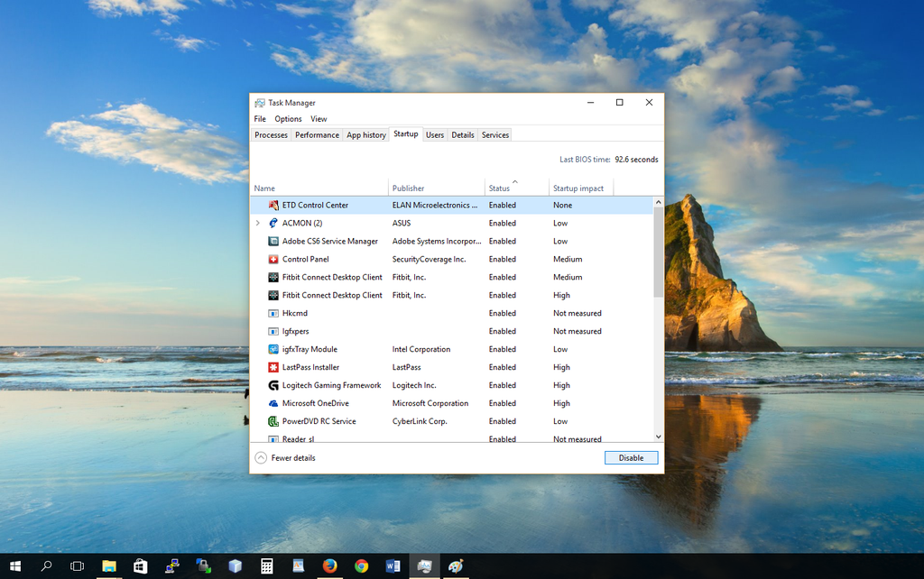The image size is (924, 579).
Task: Click the SecurityCoverage Inc. publisher cell
Action: 429,259
